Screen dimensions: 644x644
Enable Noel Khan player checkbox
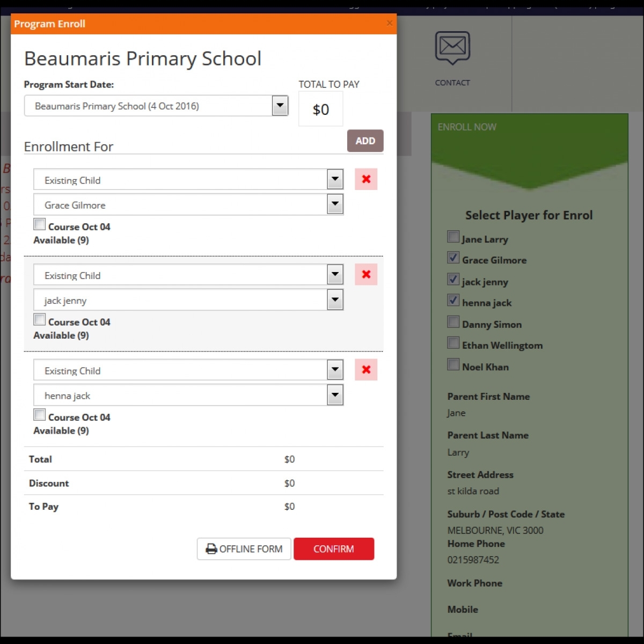click(453, 365)
